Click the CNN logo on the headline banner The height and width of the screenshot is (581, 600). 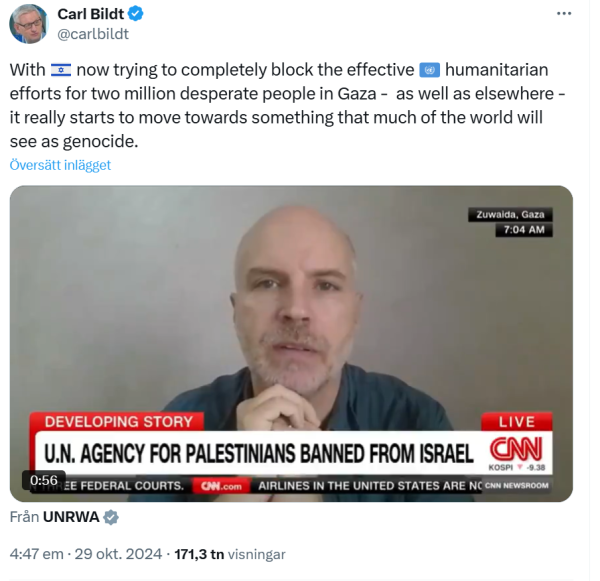(517, 449)
